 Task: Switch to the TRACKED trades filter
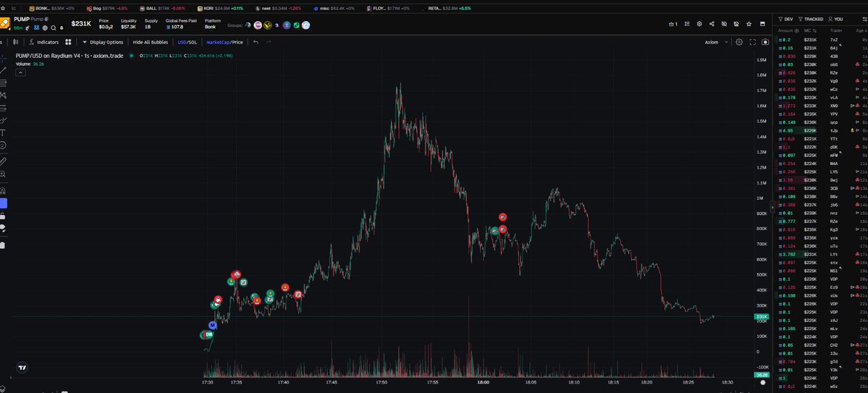(x=810, y=19)
